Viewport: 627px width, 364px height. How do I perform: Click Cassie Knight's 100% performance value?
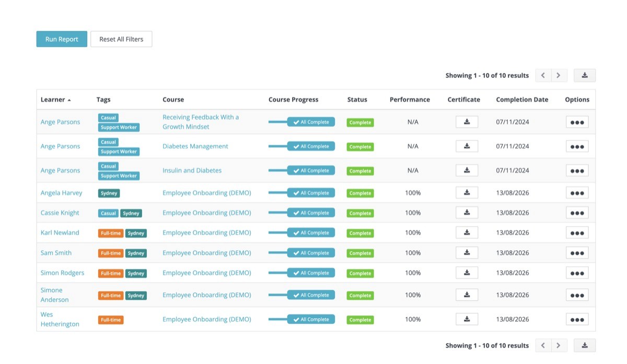[413, 213]
